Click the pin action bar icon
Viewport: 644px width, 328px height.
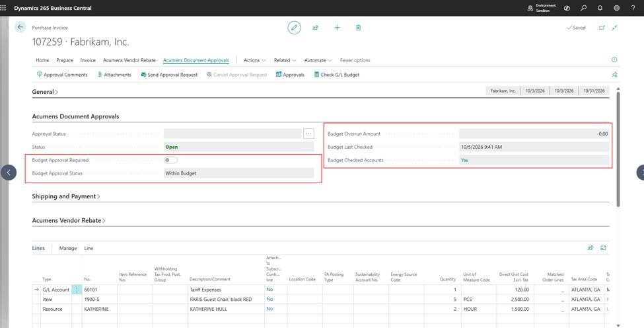tap(614, 75)
